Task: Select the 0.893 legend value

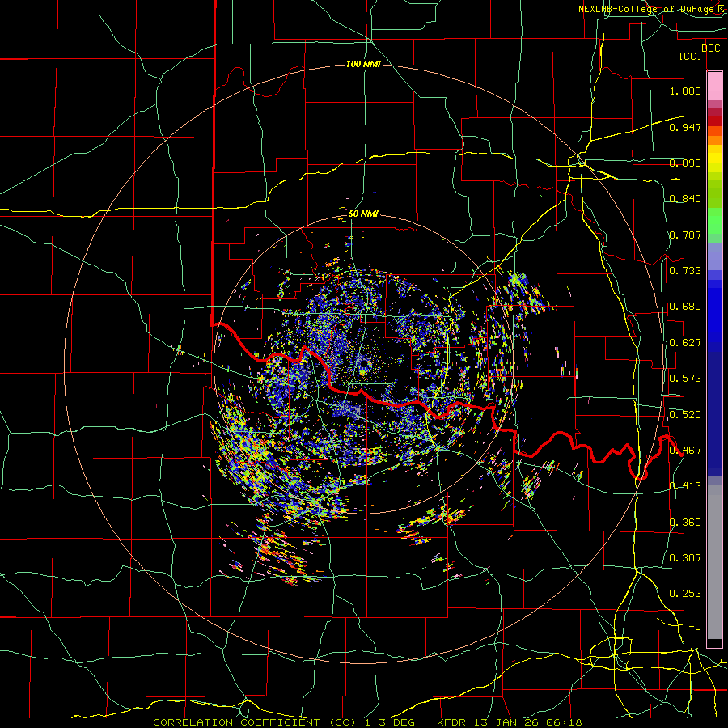Action: click(685, 163)
